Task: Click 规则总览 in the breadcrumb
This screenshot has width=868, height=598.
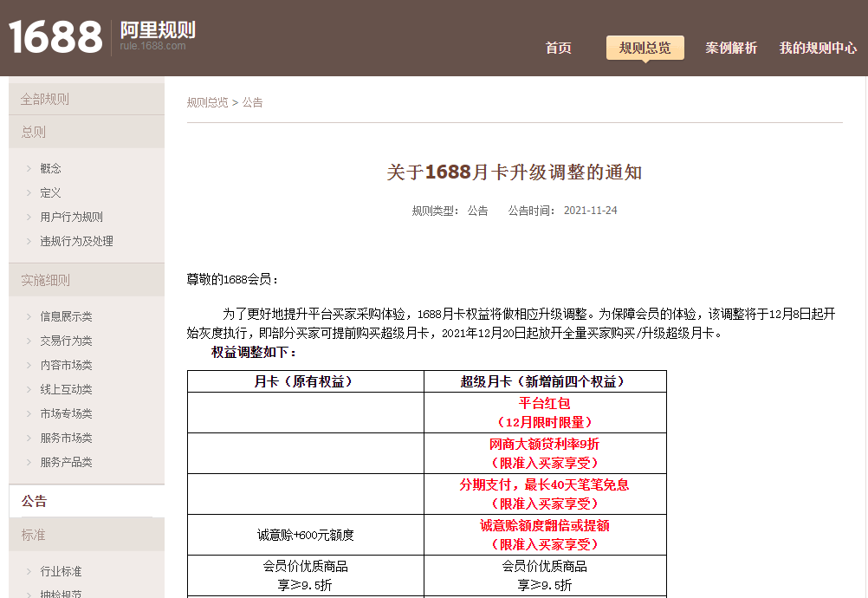Action: point(207,102)
